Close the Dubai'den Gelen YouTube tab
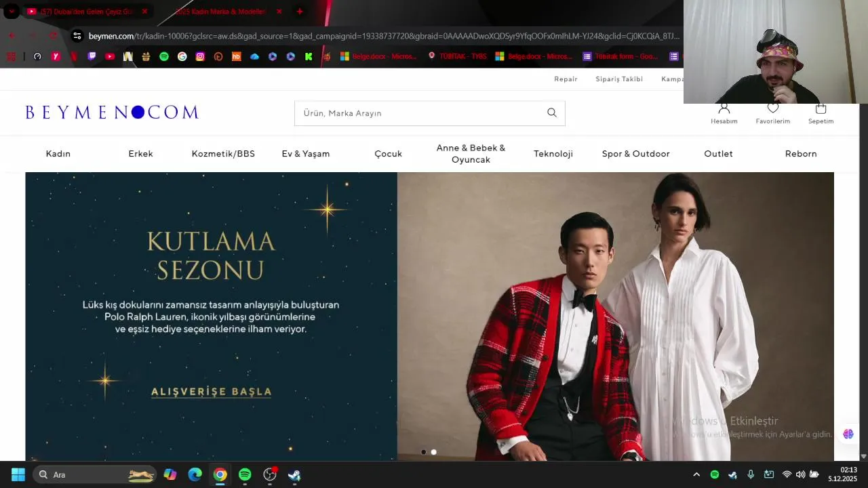 click(144, 12)
